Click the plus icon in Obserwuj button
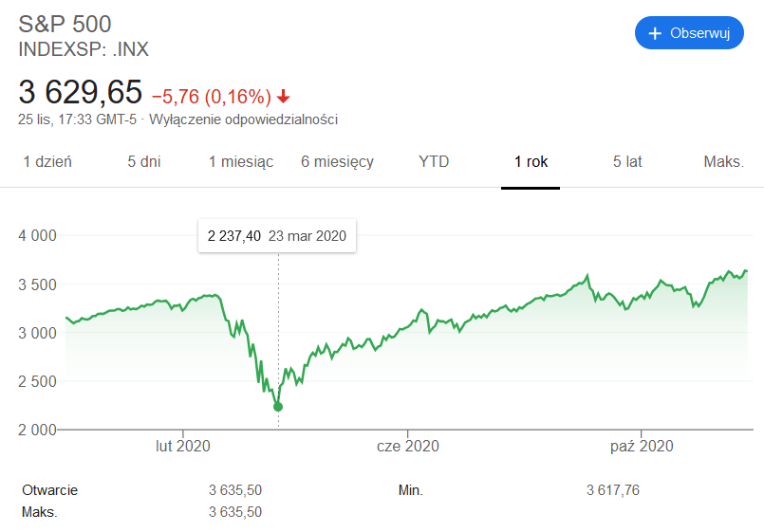 click(655, 33)
